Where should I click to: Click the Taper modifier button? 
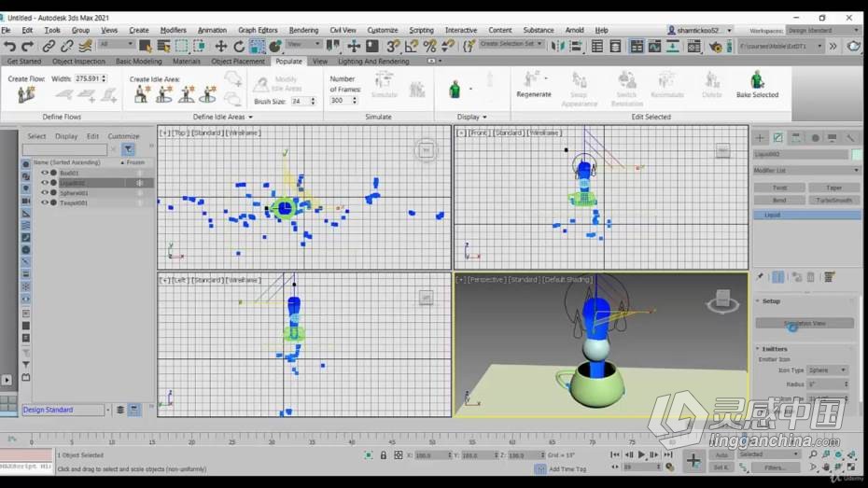pos(833,188)
